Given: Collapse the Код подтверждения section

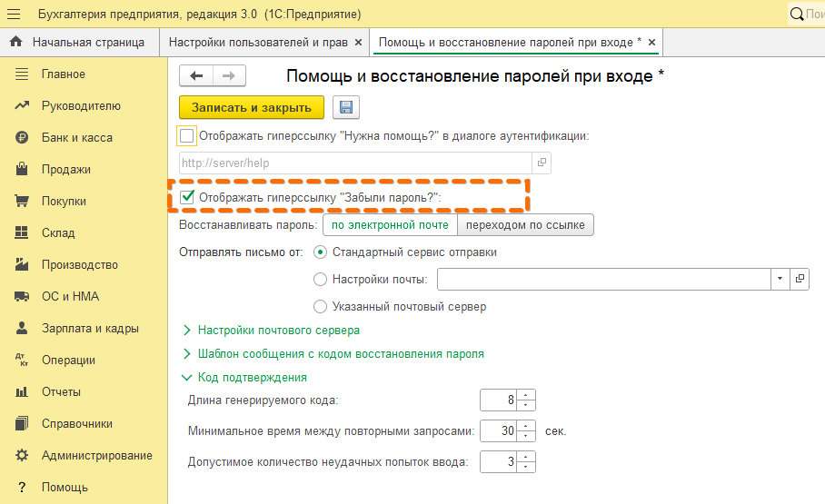Looking at the screenshot, I should click(252, 377).
